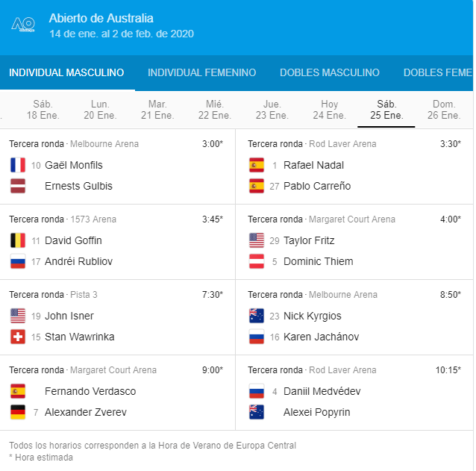Click the Belgian flag beside David Goffin

(x=18, y=240)
